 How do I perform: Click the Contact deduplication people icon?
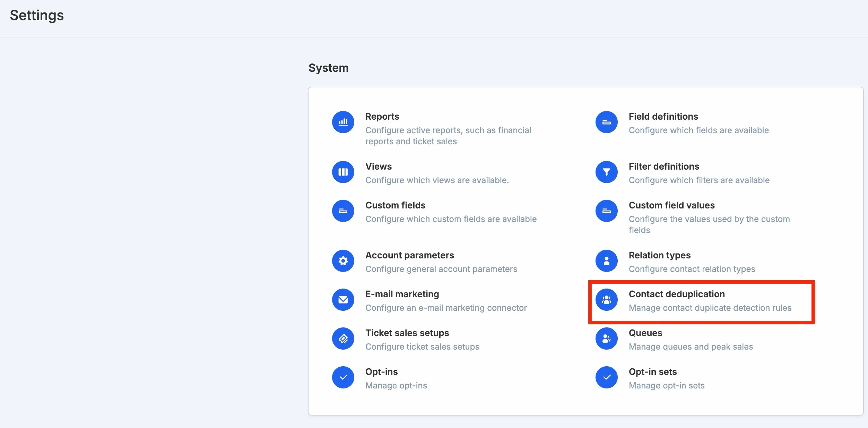click(606, 300)
